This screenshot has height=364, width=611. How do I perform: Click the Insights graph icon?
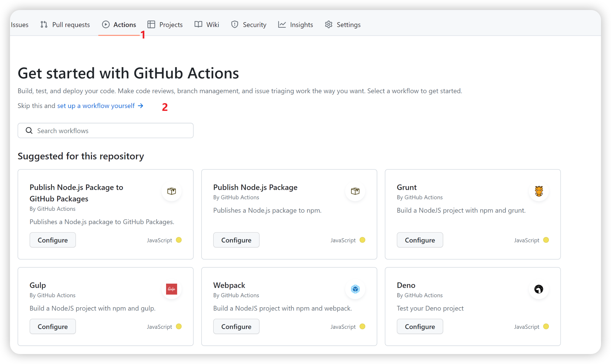coord(282,24)
